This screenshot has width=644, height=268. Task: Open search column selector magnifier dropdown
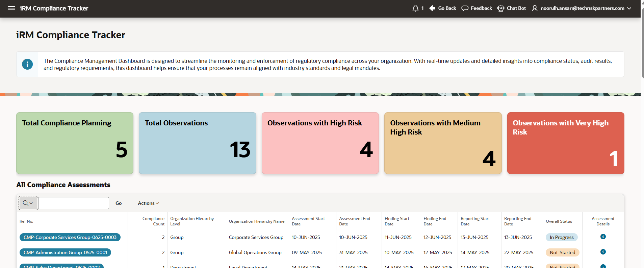tap(28, 203)
